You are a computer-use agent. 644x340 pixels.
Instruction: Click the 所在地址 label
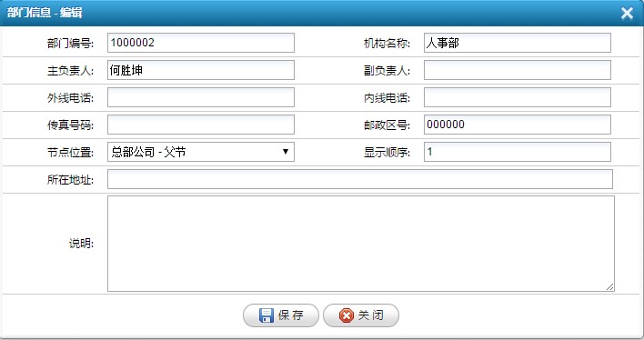tap(70, 179)
